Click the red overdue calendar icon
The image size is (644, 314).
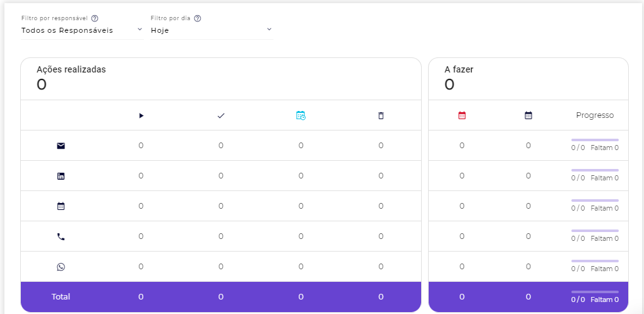point(462,115)
